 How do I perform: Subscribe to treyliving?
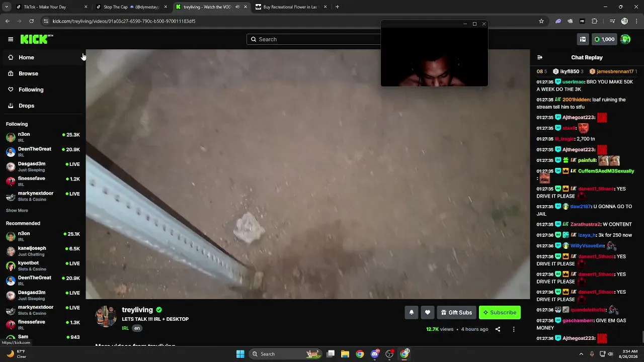pyautogui.click(x=500, y=313)
